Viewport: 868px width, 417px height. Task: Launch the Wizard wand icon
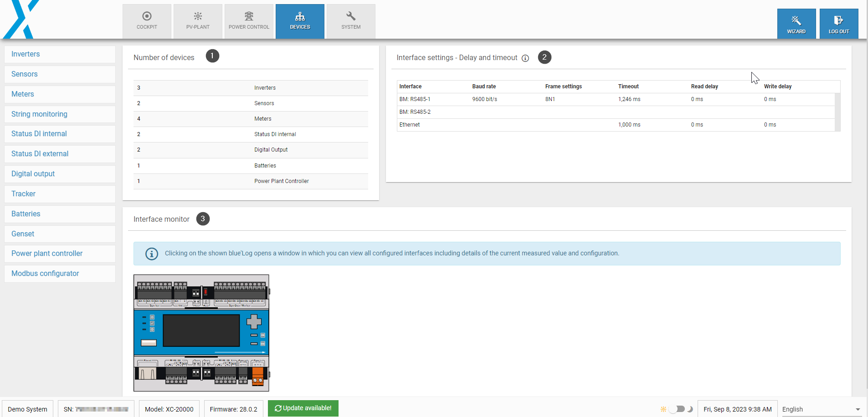(x=796, y=20)
